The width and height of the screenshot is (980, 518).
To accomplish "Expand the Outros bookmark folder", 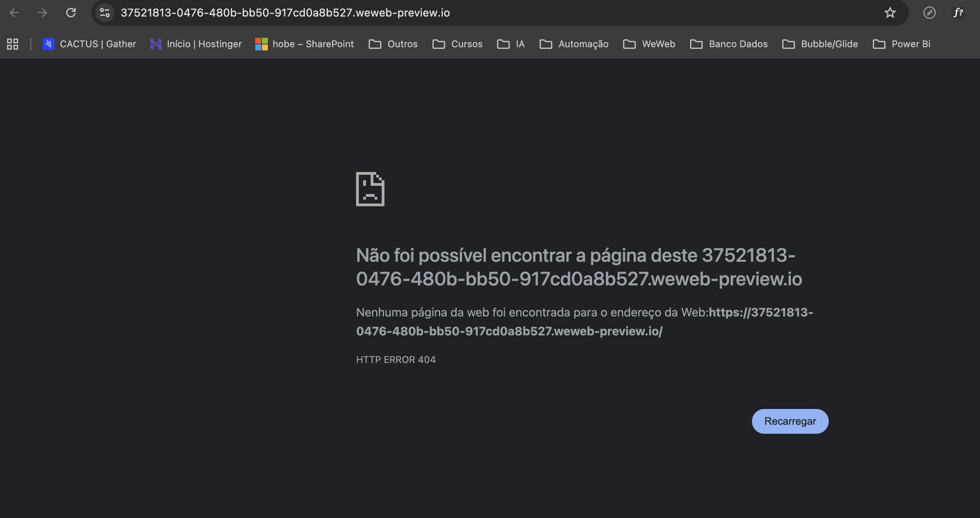I will pos(393,44).
